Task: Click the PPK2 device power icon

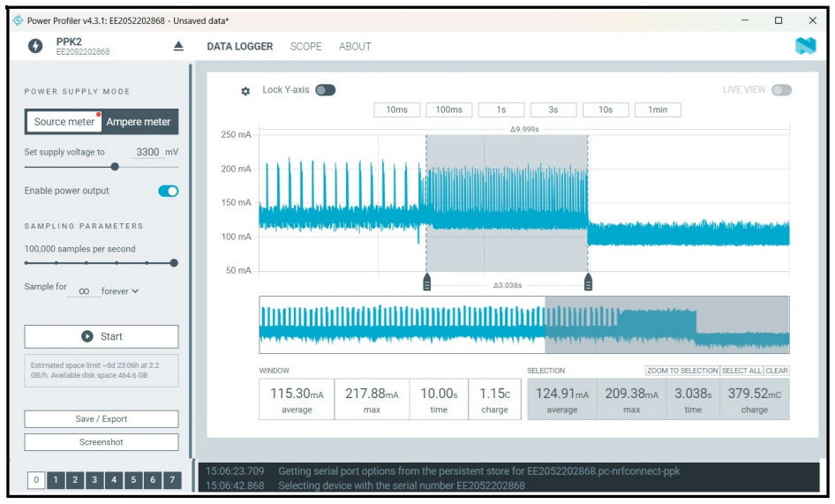Action: coord(35,46)
